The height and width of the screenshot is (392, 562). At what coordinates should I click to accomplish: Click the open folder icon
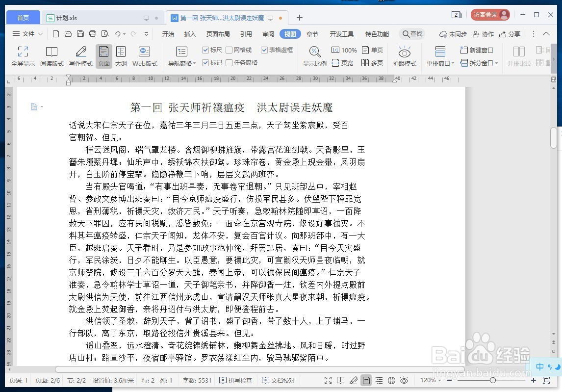pos(68,34)
